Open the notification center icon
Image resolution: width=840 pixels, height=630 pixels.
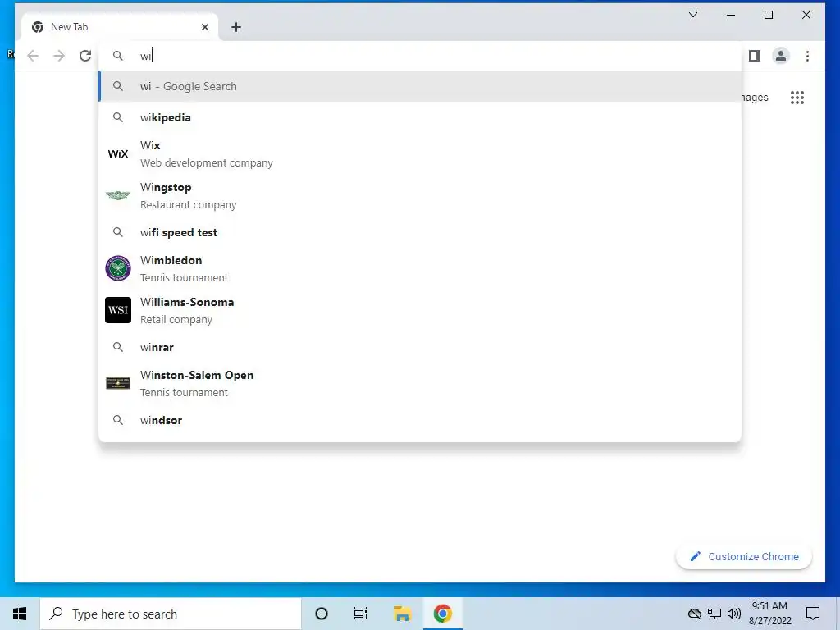[x=813, y=614]
